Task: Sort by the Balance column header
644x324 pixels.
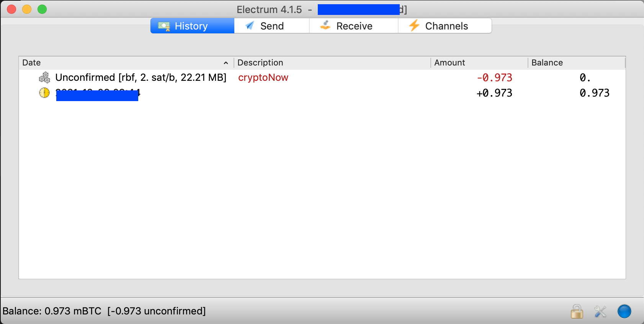Action: [577, 63]
